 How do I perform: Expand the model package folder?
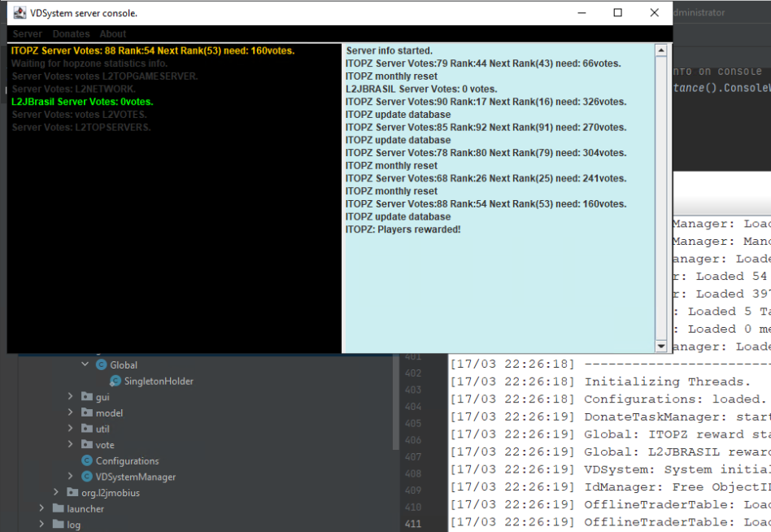70,412
